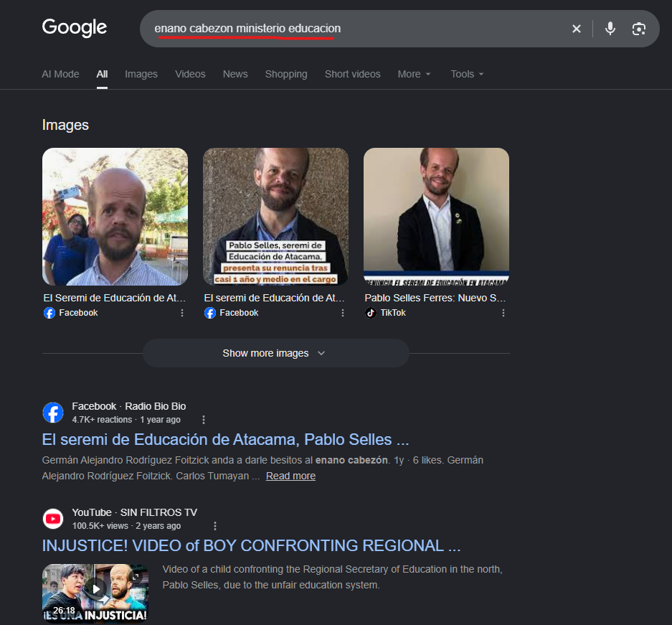Switch to AI Mode tab

tap(60, 74)
